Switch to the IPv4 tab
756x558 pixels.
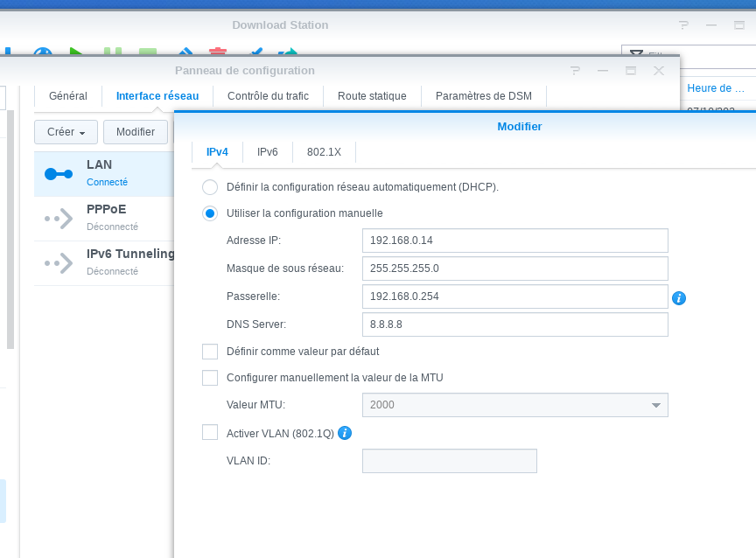217,152
